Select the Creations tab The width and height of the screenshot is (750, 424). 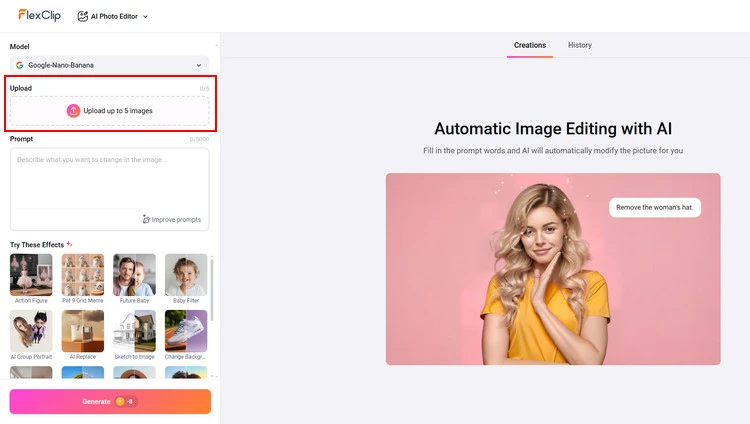coord(530,45)
